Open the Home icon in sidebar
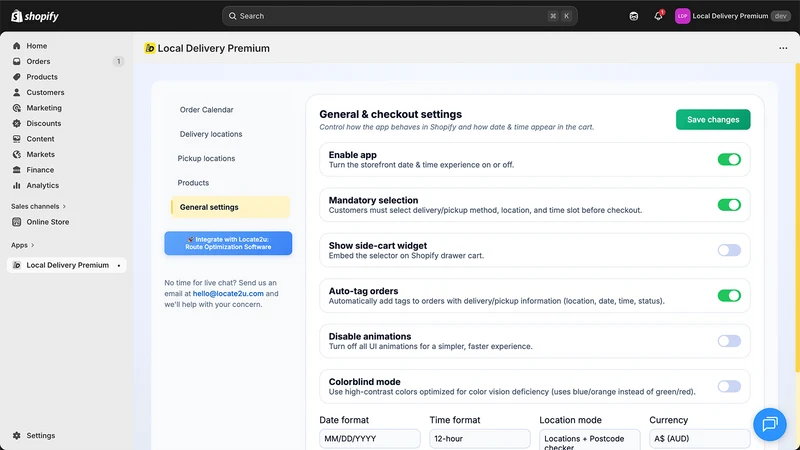 tap(17, 46)
